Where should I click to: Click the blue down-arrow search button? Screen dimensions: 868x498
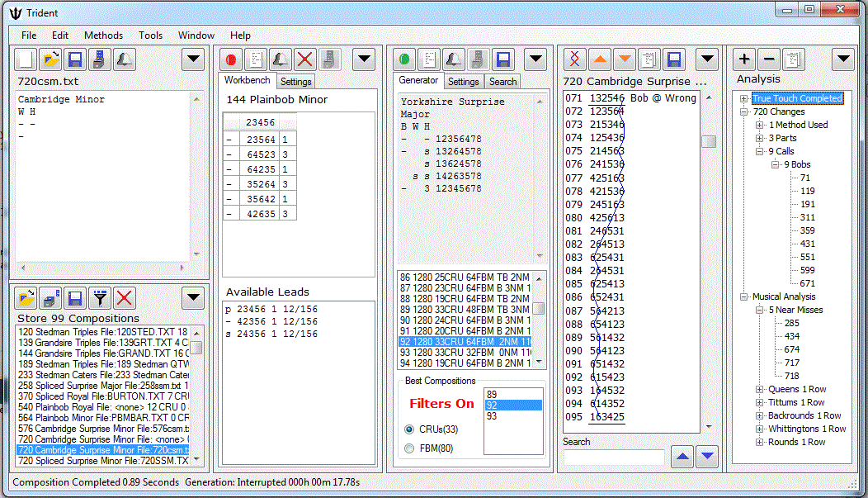pyautogui.click(x=707, y=457)
